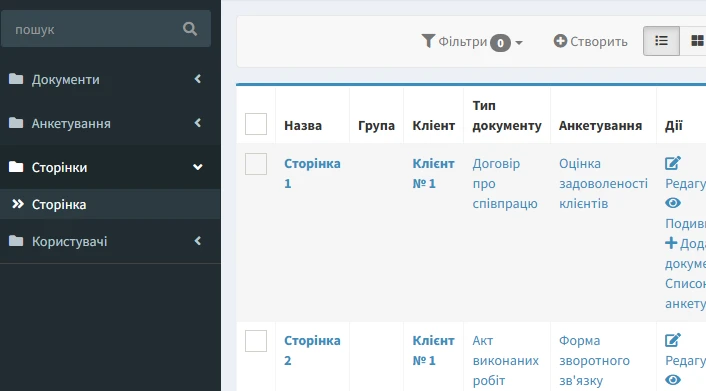This screenshot has width=706, height=391.
Task: Click edit pencil icon for Сторінка 2
Action: pyautogui.click(x=673, y=340)
